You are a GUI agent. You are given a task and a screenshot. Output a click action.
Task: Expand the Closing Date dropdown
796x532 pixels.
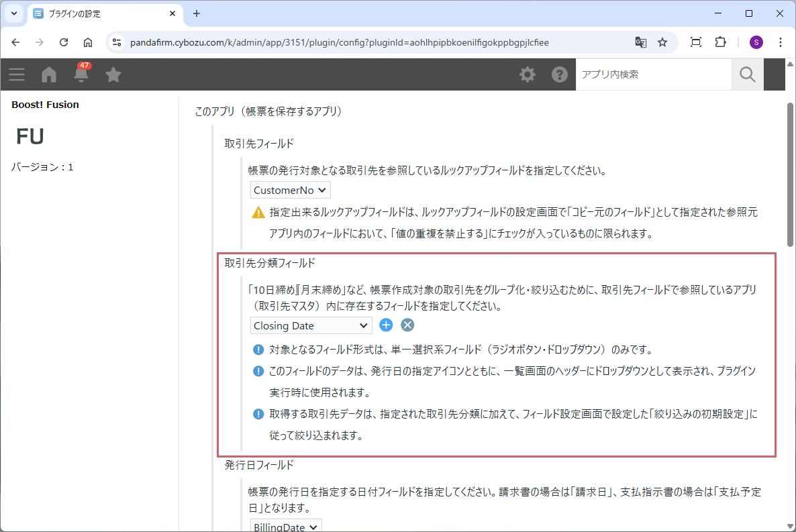pyautogui.click(x=311, y=325)
